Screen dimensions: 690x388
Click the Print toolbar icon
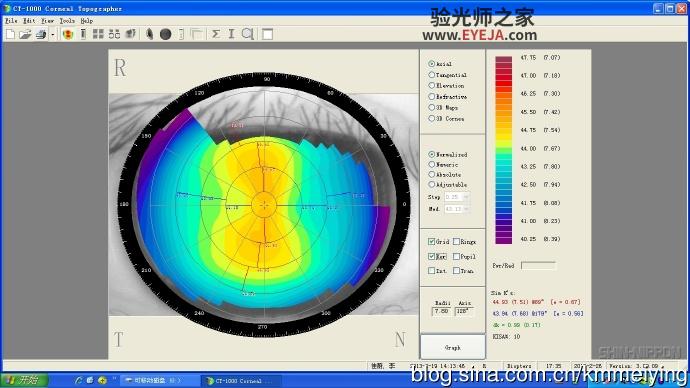click(x=41, y=34)
